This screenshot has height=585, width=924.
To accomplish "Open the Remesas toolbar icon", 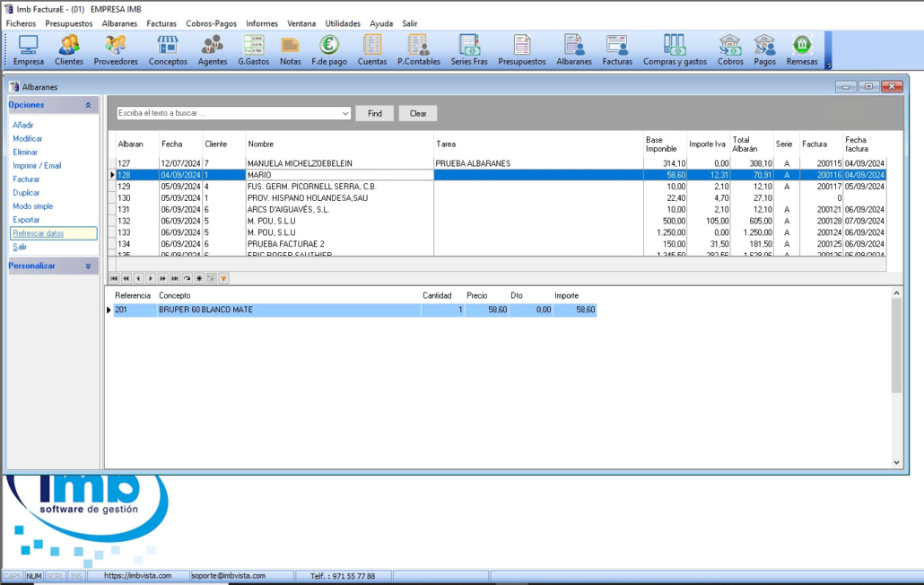I will coord(802,50).
